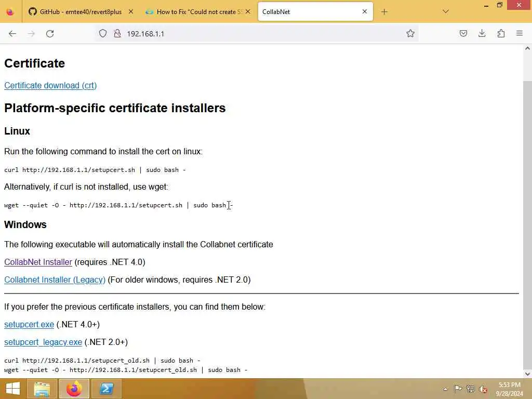
Task: Open a new tab with plus button
Action: [x=384, y=12]
